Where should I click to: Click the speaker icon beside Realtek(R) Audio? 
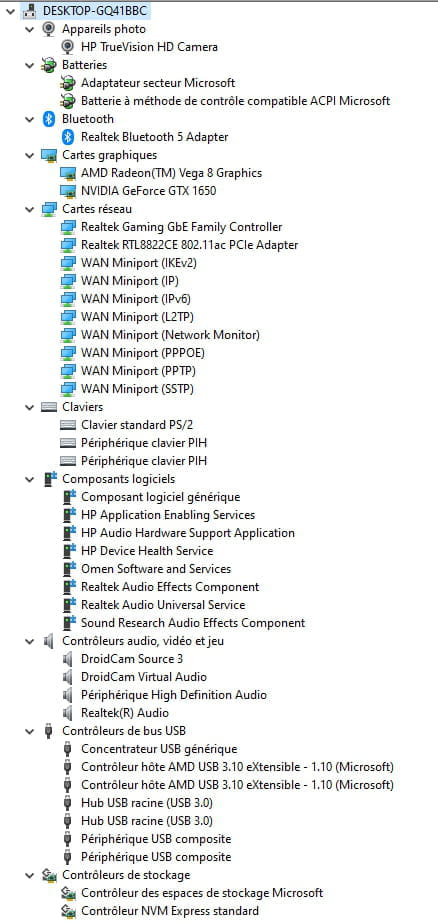click(x=67, y=713)
